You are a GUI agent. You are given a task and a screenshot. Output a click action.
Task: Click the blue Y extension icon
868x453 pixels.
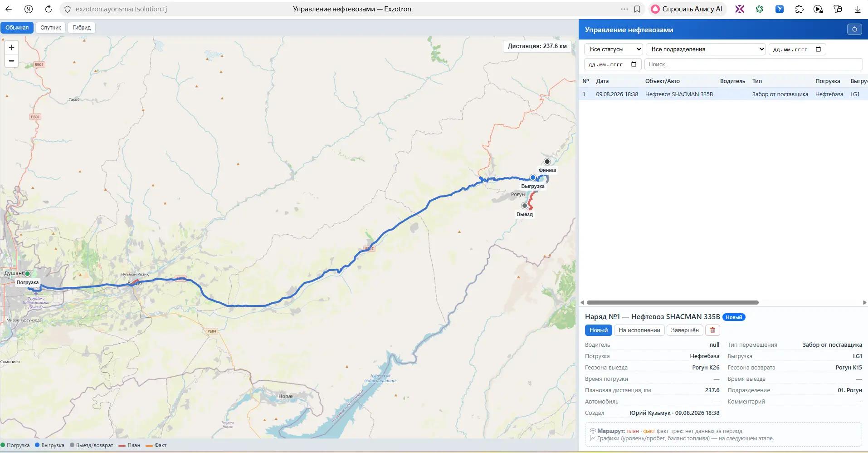click(780, 9)
